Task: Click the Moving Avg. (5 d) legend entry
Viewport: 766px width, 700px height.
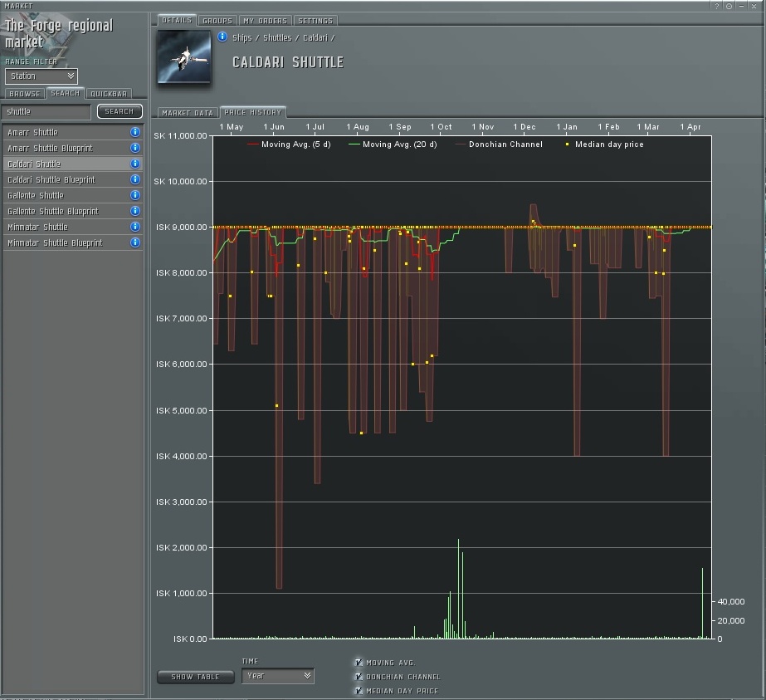Action: pos(289,144)
